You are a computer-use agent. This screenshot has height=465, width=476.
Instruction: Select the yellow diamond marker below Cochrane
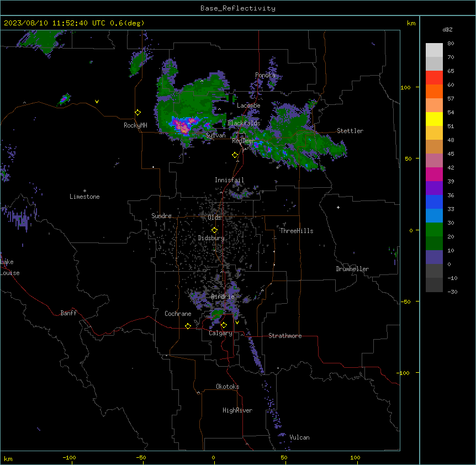[188, 326]
